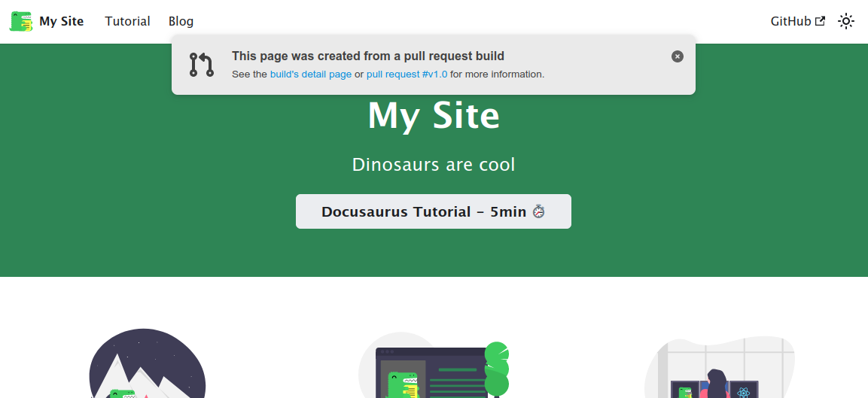Start the Docusaurus Tutorial – 5min button
This screenshot has height=398, width=868.
(x=434, y=211)
